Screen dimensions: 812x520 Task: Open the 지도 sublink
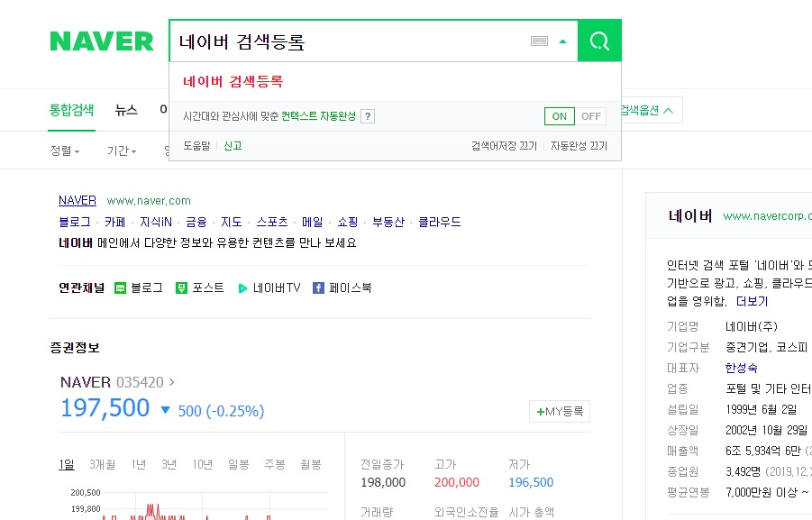pos(232,222)
